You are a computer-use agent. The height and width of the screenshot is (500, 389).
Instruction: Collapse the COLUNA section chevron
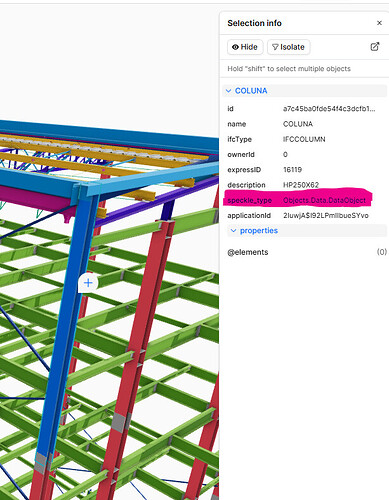pyautogui.click(x=229, y=91)
